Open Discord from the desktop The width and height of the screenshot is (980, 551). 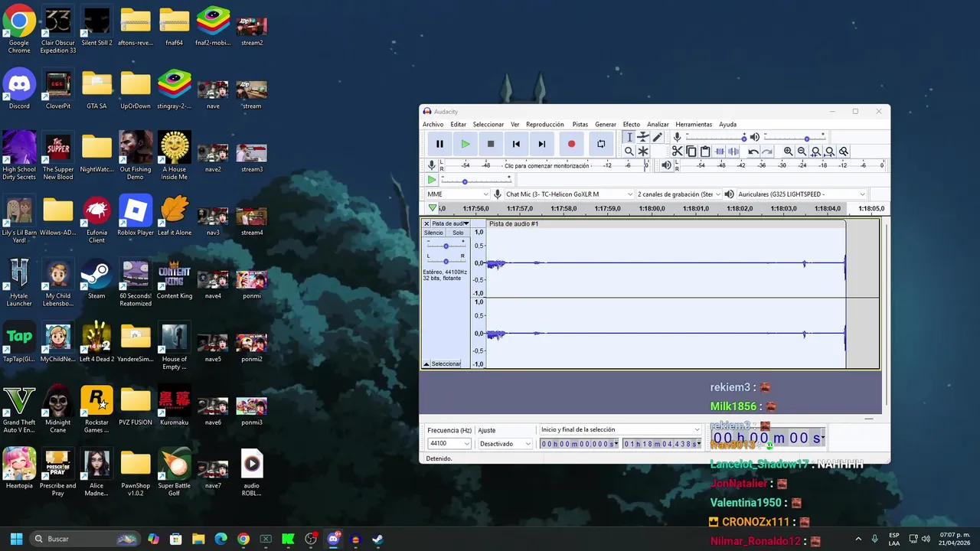pyautogui.click(x=19, y=89)
